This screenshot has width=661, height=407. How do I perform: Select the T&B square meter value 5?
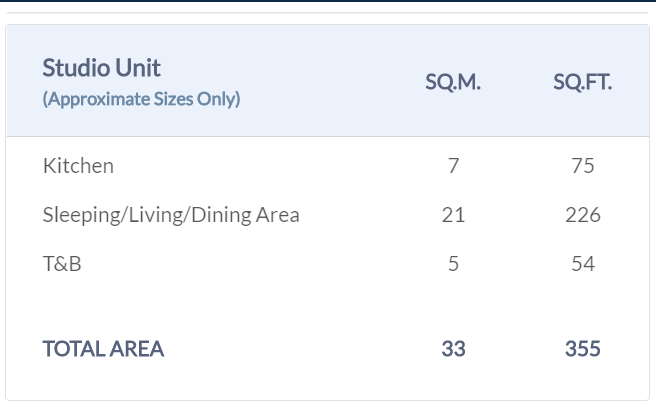coord(453,264)
